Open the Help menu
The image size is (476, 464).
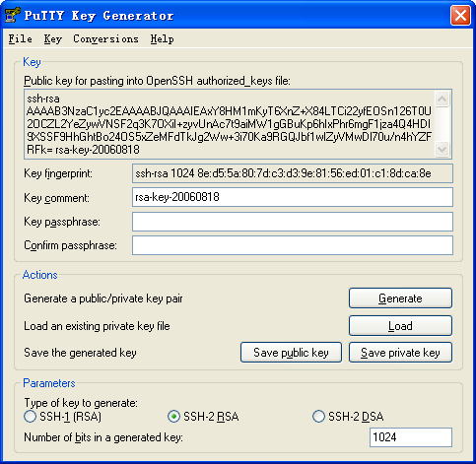[x=162, y=38]
